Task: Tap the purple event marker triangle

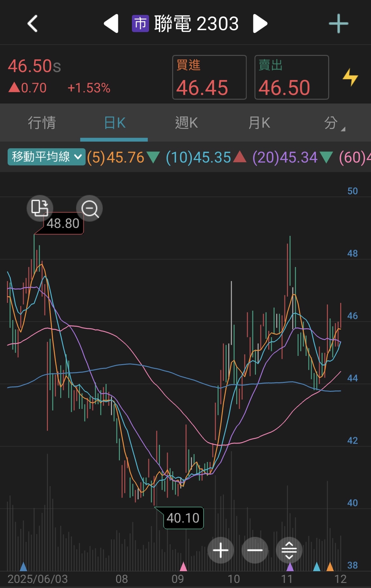Action: 290,566
